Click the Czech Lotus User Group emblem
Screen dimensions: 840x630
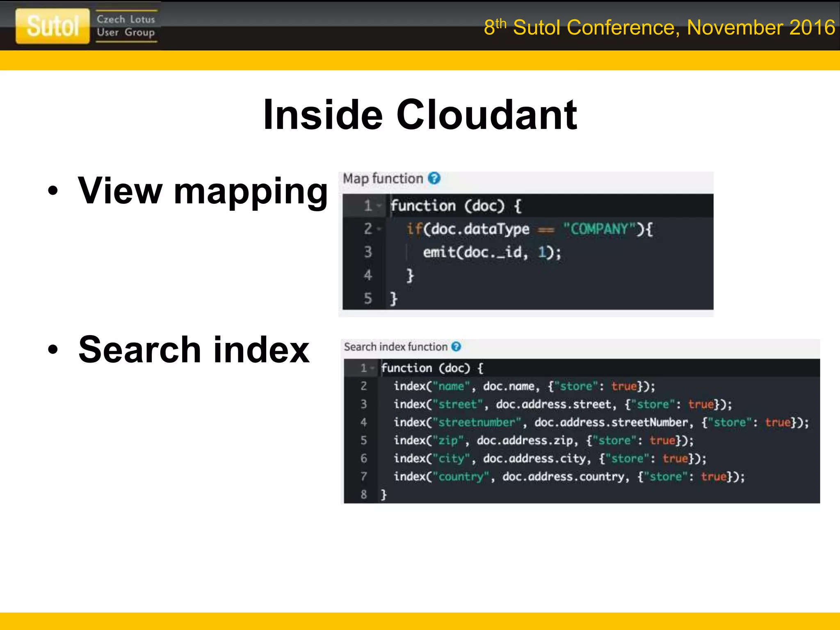coord(126,26)
